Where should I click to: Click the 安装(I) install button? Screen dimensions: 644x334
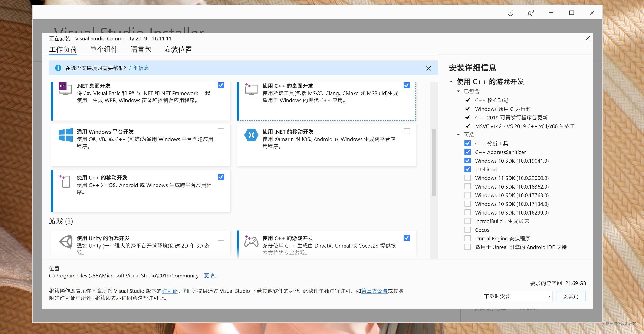571,296
